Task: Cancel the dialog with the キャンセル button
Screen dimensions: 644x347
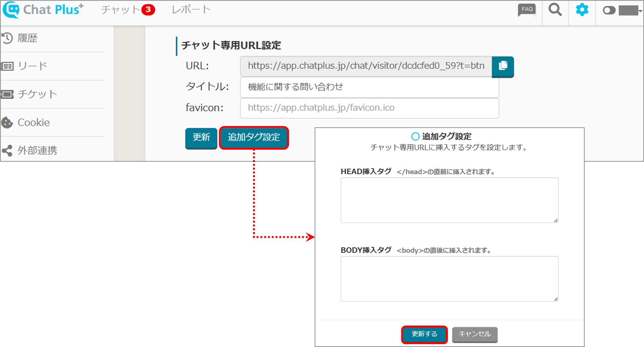Action: coord(474,334)
